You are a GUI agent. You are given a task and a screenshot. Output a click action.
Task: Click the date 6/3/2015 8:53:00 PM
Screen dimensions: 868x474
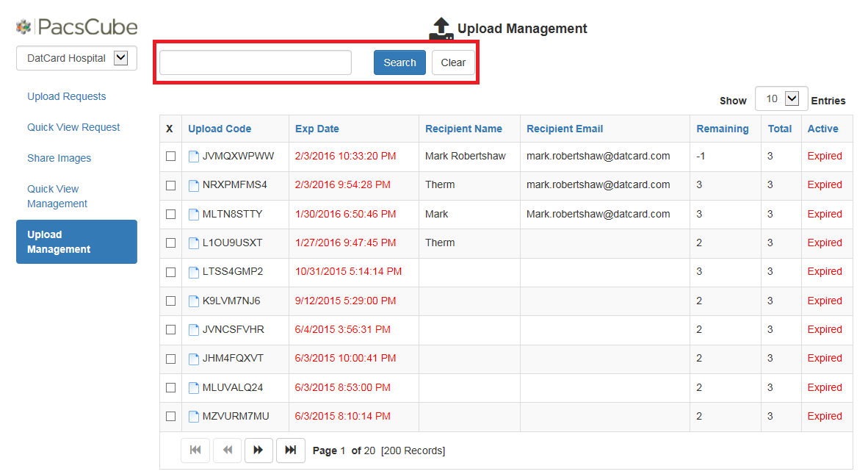click(x=343, y=387)
